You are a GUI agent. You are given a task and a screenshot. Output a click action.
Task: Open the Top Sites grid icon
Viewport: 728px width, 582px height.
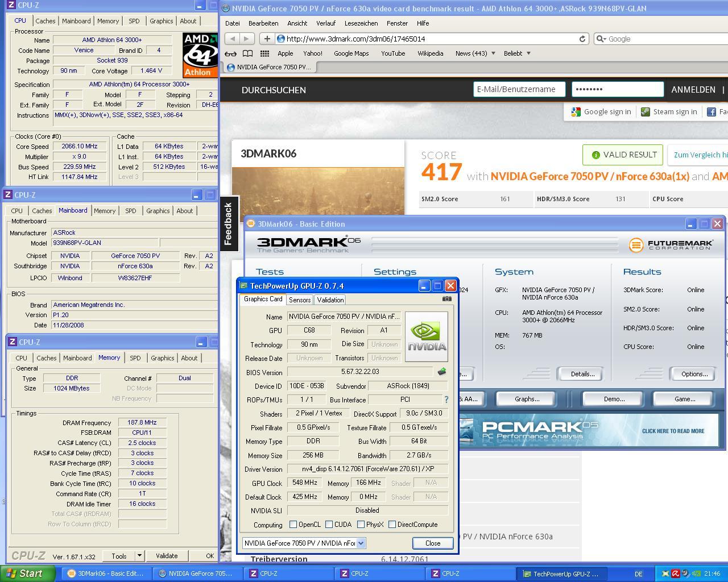[x=264, y=53]
